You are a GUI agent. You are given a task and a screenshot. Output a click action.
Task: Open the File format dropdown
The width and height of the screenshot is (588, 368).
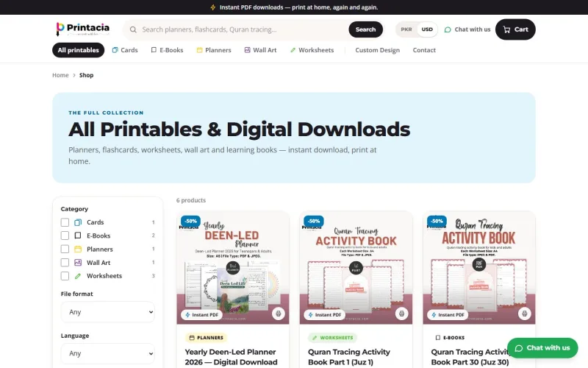(107, 311)
